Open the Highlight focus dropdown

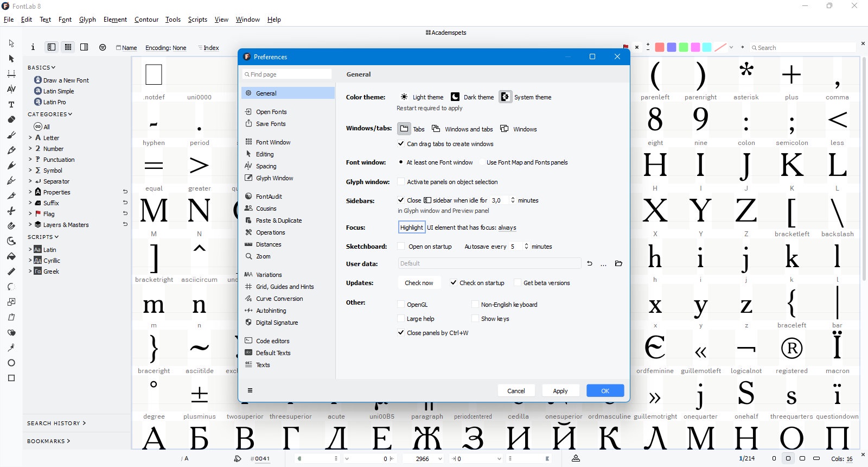point(412,228)
